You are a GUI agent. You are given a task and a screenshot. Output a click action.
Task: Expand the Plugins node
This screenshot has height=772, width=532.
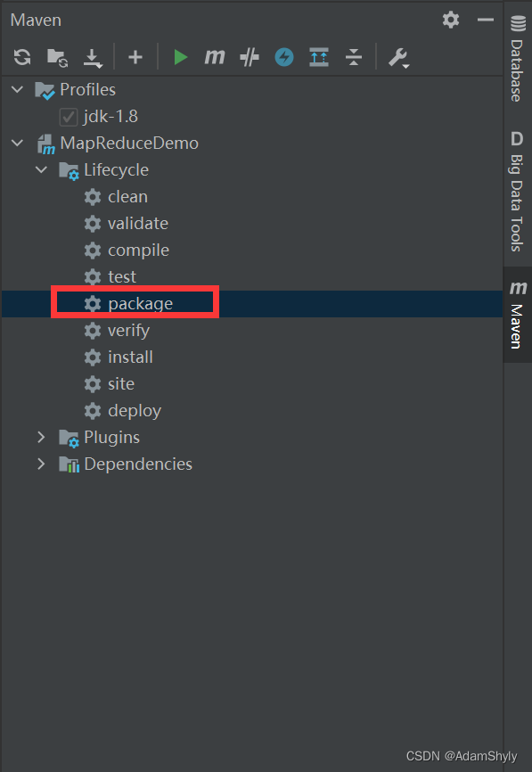click(x=41, y=437)
